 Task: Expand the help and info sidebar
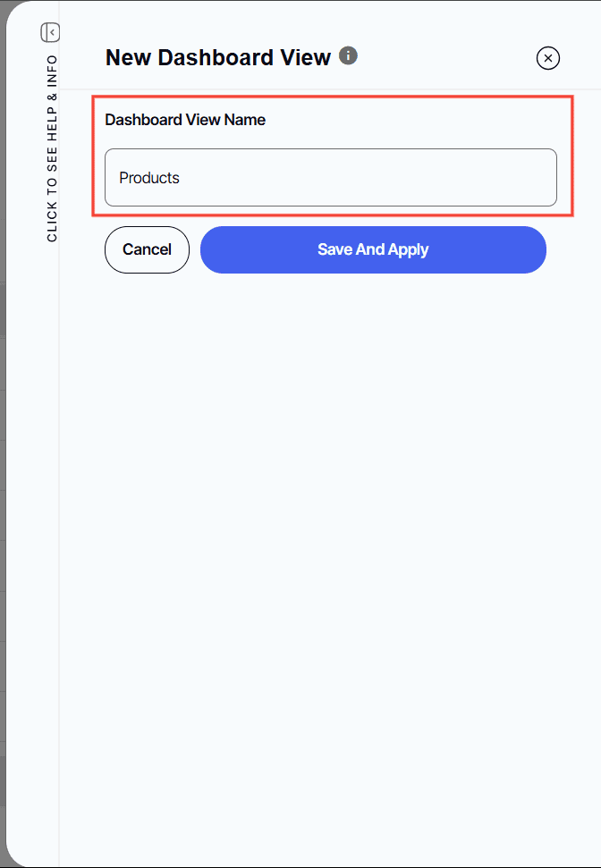click(52, 147)
